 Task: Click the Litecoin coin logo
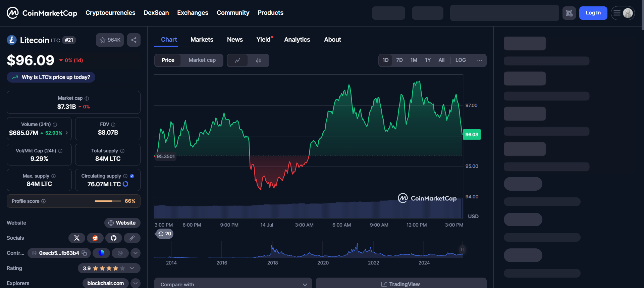[x=12, y=40]
